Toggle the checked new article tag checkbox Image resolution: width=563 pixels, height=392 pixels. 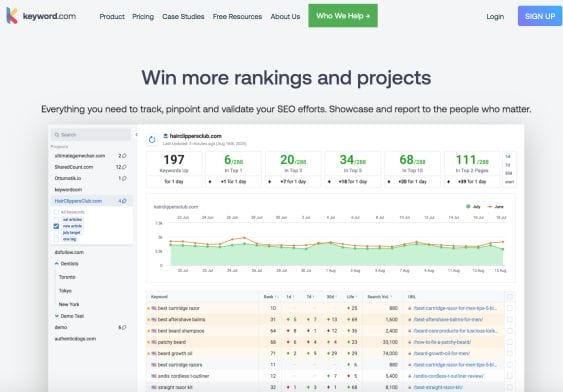tap(56, 226)
